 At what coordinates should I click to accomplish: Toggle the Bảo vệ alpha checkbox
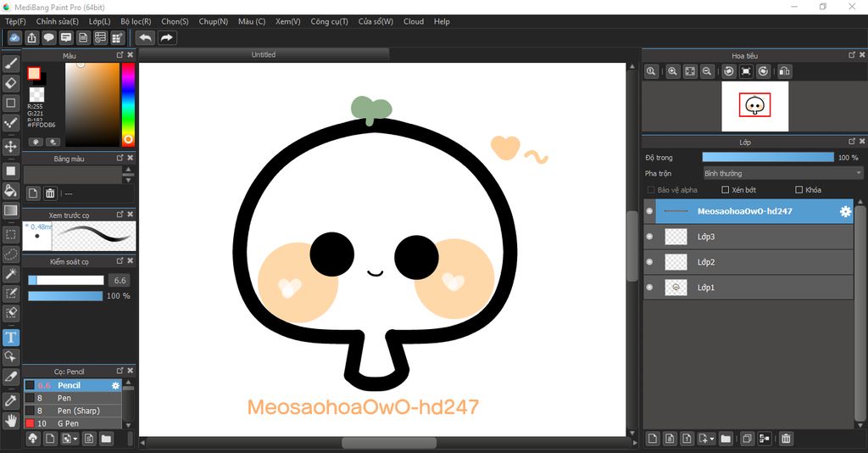click(x=651, y=190)
